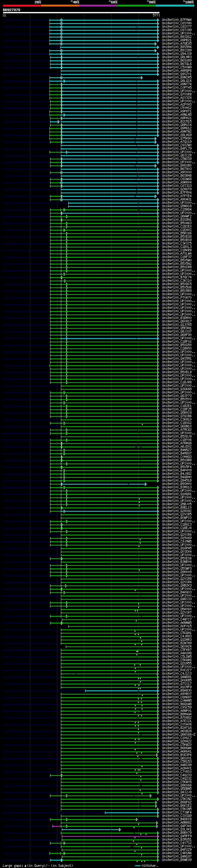Select the UniRef100_C3KIC5 label

click(177, 244)
